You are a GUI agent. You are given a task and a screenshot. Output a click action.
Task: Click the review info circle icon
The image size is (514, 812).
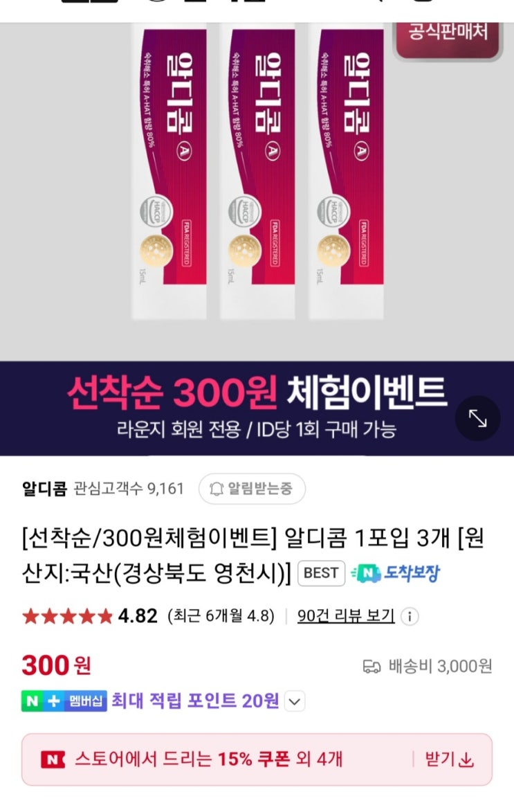tap(410, 616)
